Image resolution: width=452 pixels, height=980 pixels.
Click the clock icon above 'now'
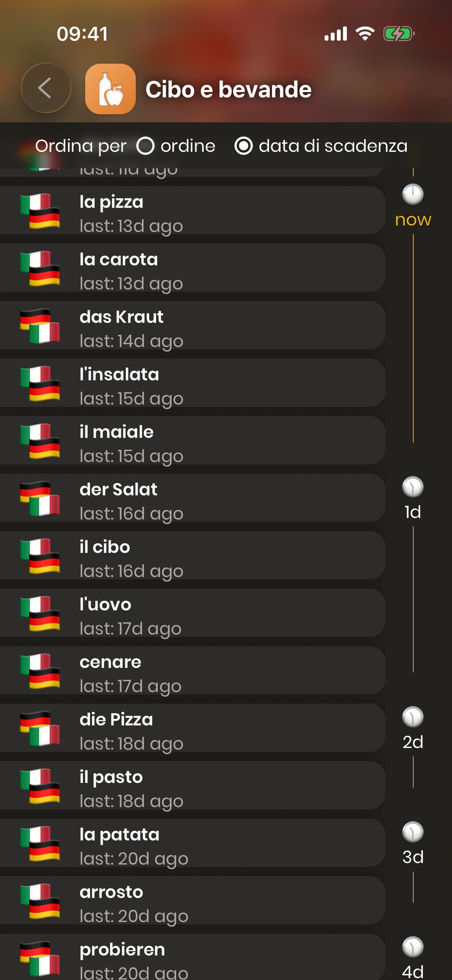point(412,194)
